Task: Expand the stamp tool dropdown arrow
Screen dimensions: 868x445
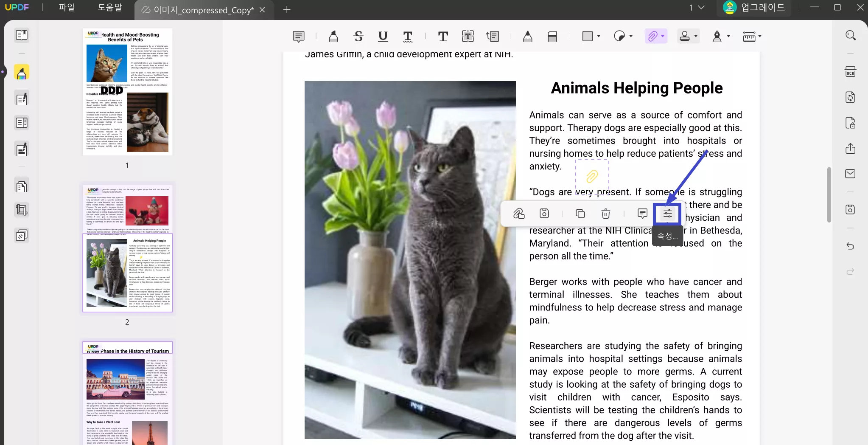Action: point(696,37)
